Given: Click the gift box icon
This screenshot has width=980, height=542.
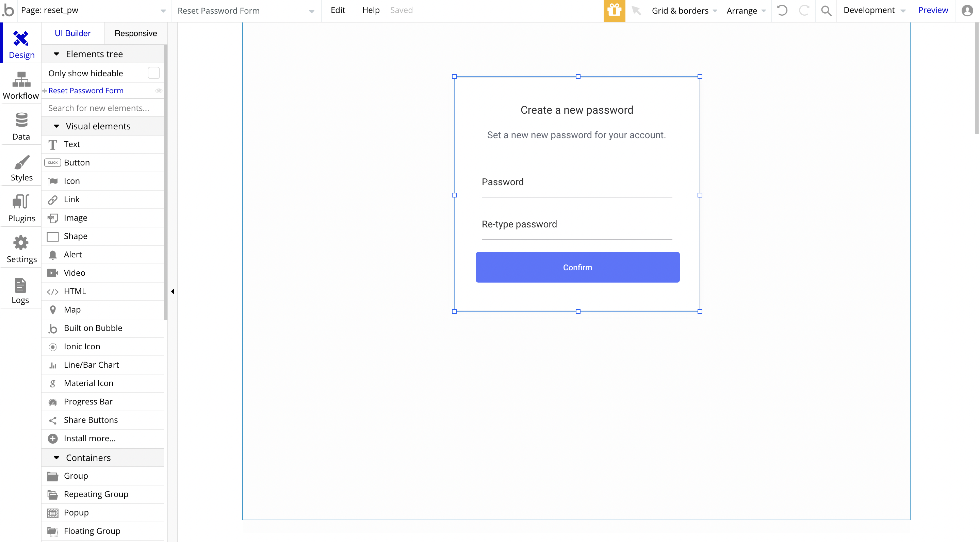Looking at the screenshot, I should pyautogui.click(x=614, y=11).
